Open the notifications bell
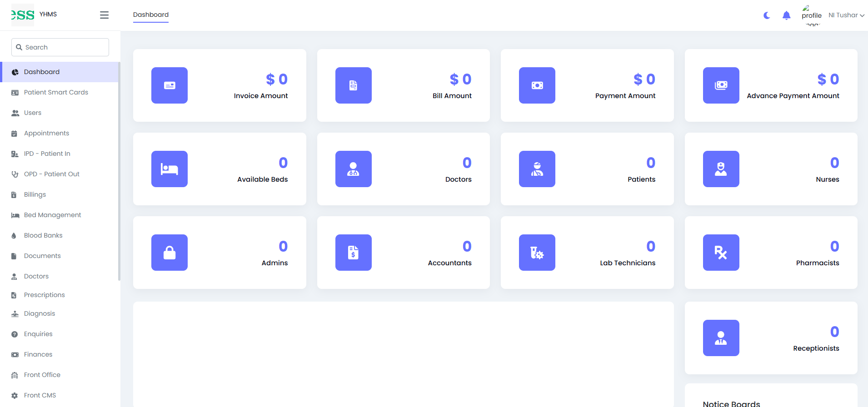Screen dimensions: 868x407 (x=786, y=15)
